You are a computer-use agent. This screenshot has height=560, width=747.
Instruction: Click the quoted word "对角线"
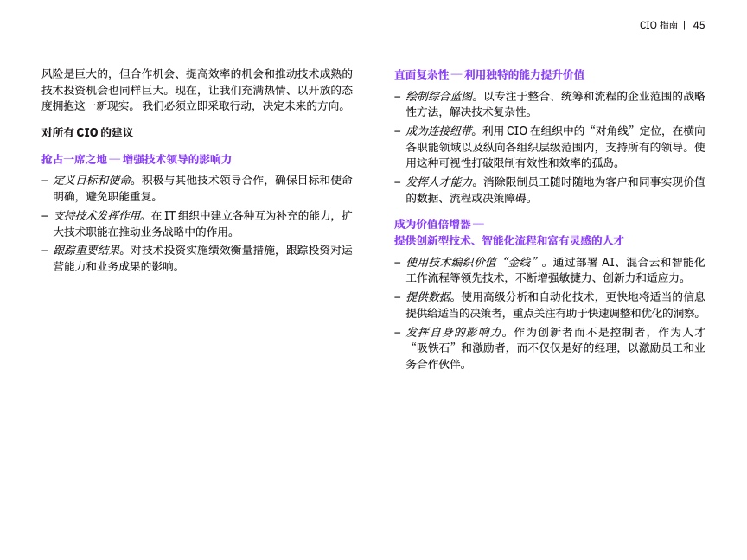click(613, 130)
